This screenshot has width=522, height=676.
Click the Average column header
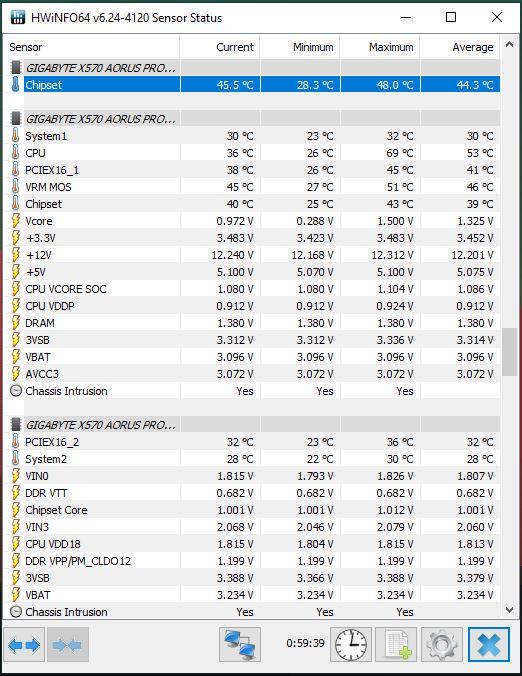[x=460, y=47]
